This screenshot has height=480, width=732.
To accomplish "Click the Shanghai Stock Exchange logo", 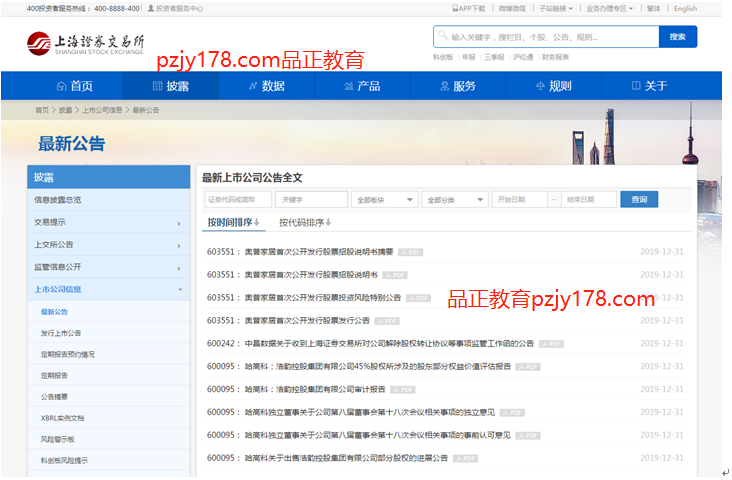I will coord(85,43).
